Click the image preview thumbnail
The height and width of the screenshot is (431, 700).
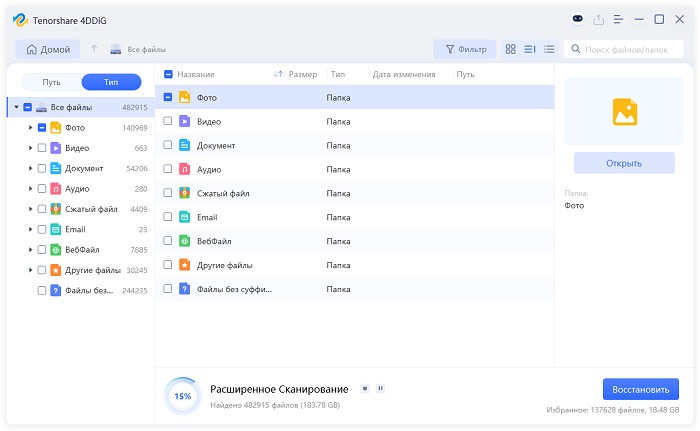[x=625, y=111]
